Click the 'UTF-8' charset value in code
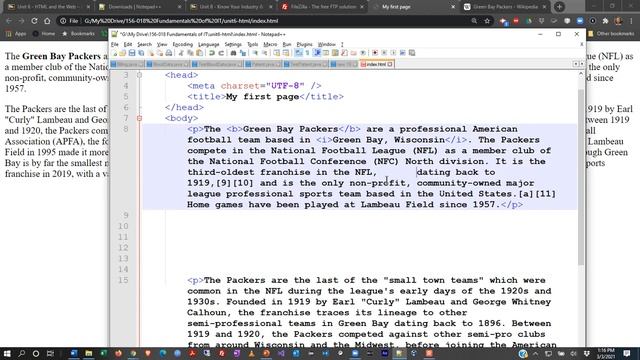640x360 pixels. 285,86
